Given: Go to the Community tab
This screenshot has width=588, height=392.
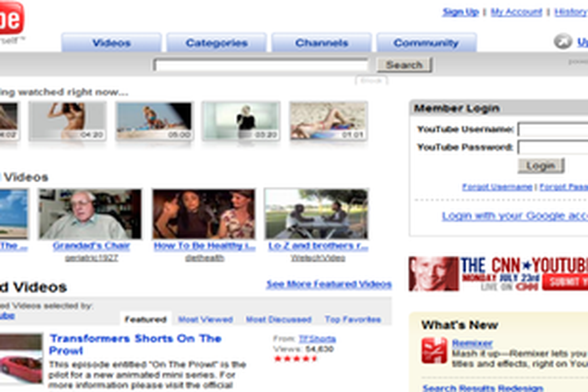Looking at the screenshot, I should tap(426, 43).
